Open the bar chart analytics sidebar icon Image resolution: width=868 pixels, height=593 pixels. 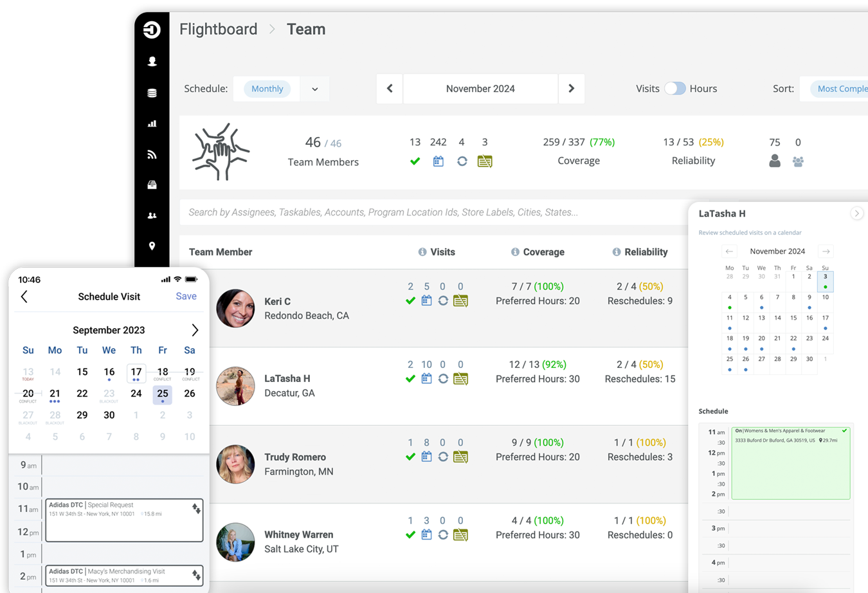[152, 123]
